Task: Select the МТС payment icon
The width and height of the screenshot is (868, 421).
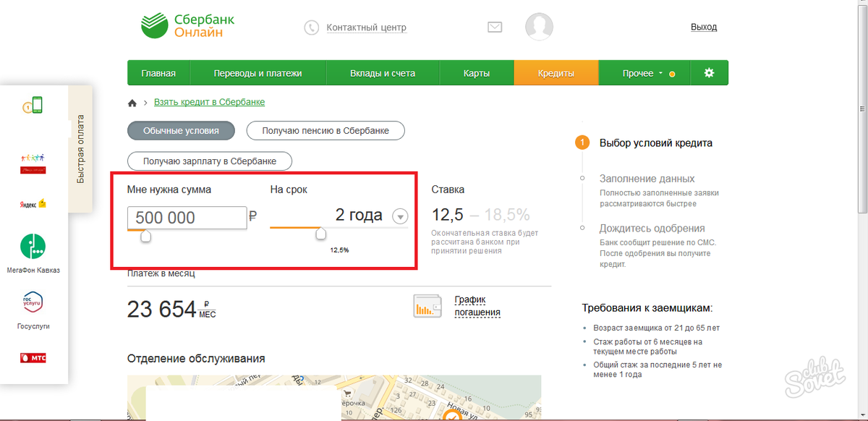Action: (33, 357)
